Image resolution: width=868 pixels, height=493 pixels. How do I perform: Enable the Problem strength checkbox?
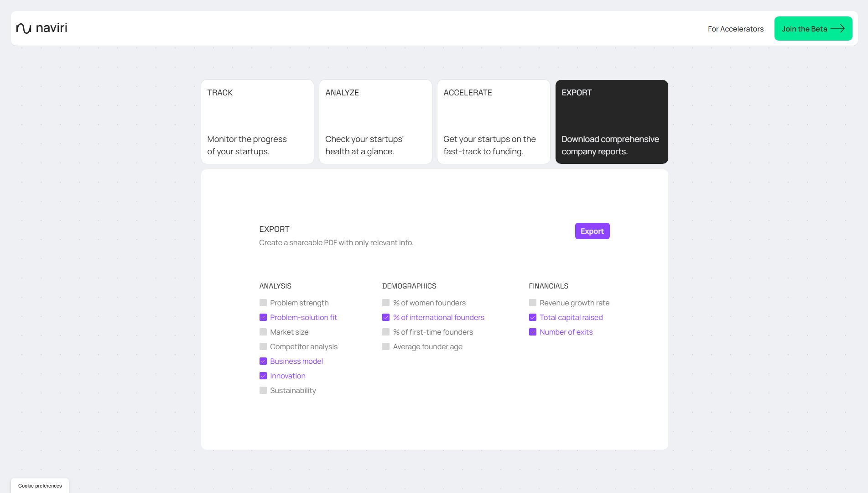263,303
